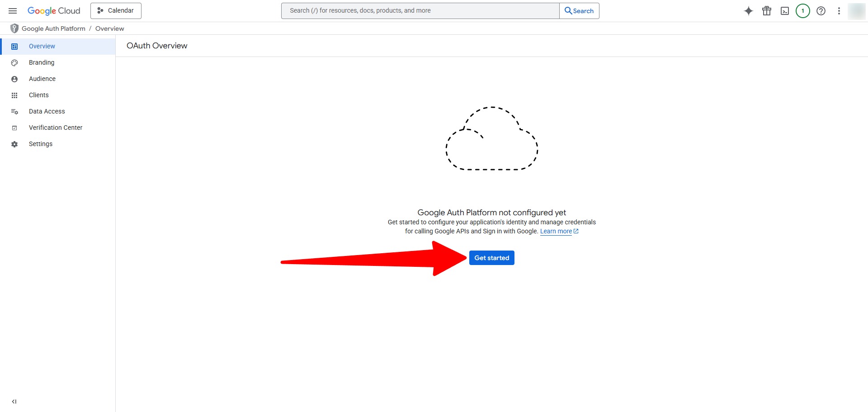868x412 pixels.
Task: Open the Branding sidebar item
Action: (58, 62)
